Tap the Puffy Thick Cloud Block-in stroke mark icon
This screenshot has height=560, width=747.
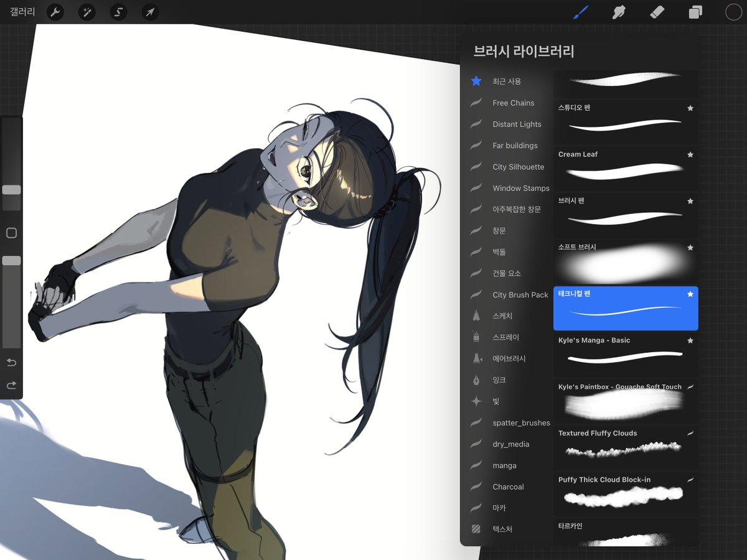coord(690,480)
